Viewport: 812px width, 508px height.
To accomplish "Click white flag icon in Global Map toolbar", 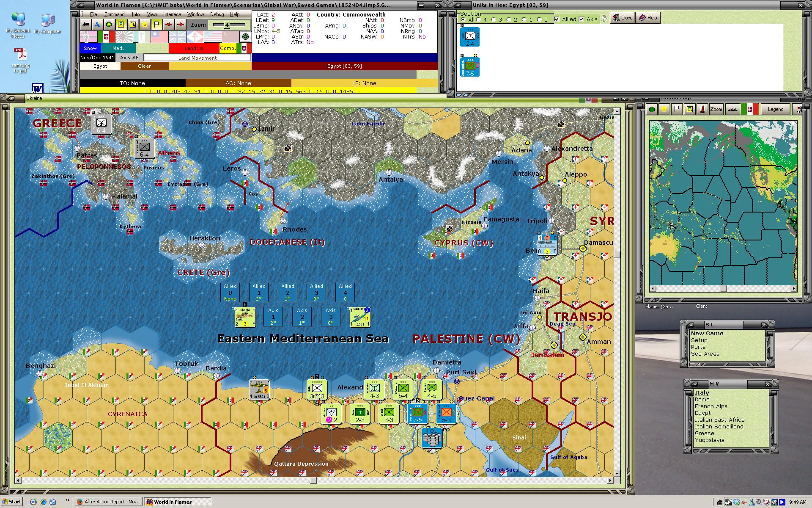I will click(677, 109).
